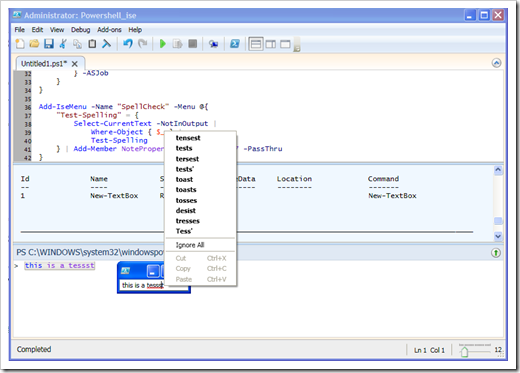
Task: Start PowerShell.exe console icon
Action: point(235,44)
